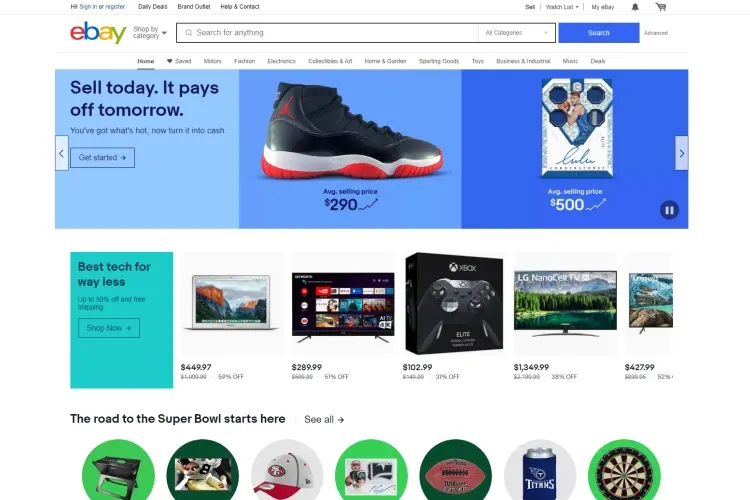
Task: Select the Electronics menu item
Action: click(281, 61)
